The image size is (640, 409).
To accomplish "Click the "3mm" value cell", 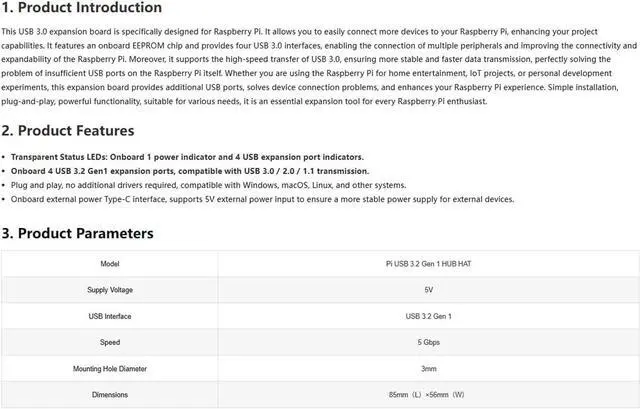I will pos(428,368).
